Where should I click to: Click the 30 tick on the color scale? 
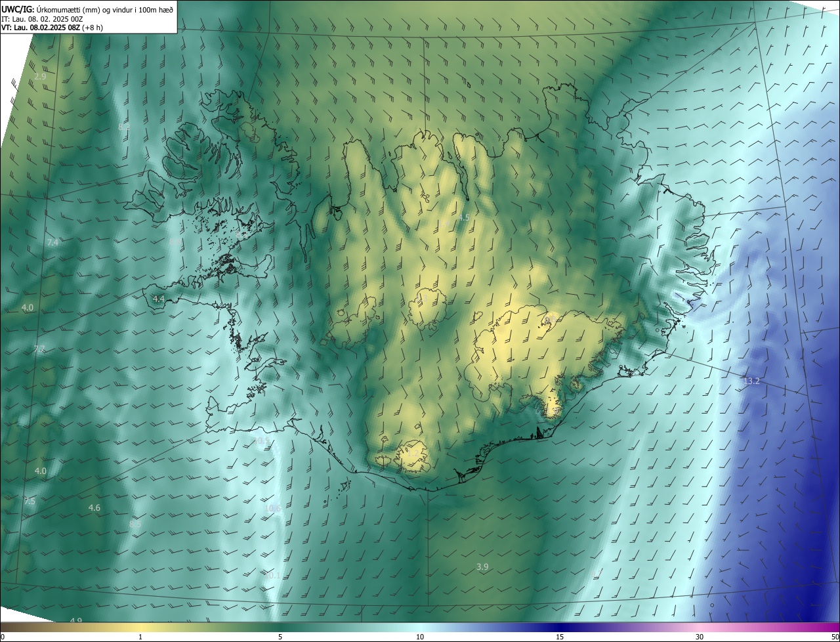700,637
